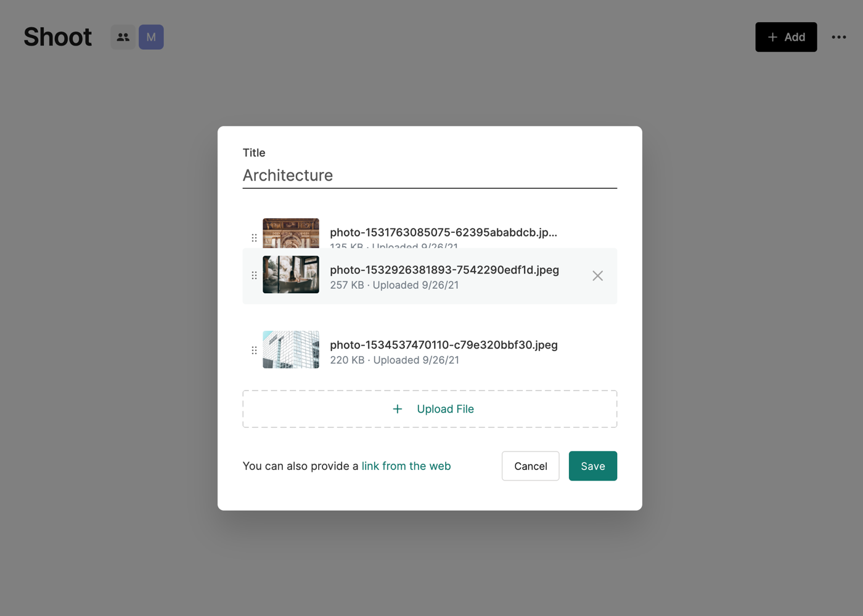Cancel the Architecture dialog

pos(530,466)
